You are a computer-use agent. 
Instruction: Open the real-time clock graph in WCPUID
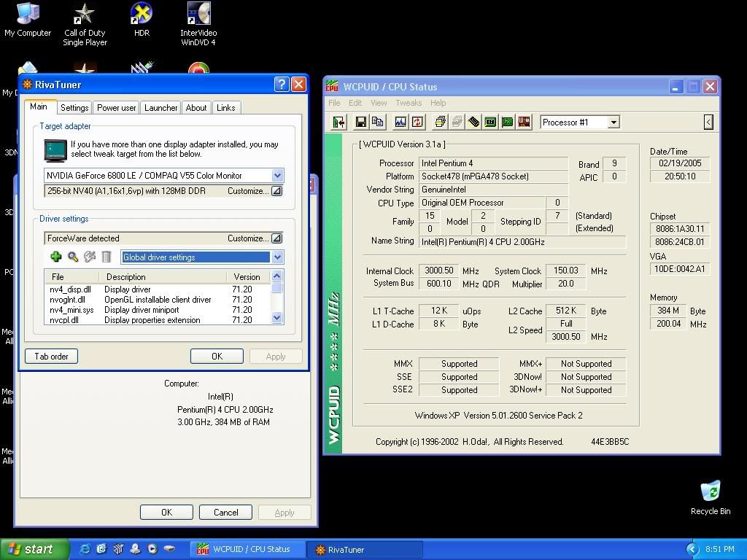(400, 122)
